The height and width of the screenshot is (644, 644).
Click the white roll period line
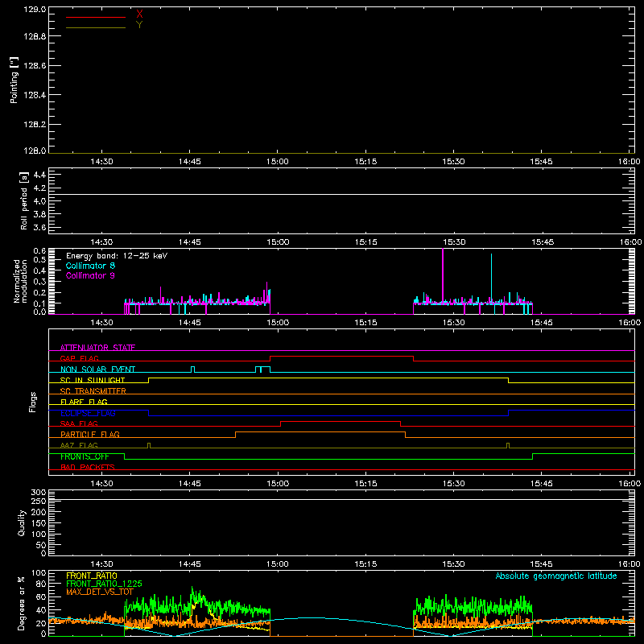[341, 195]
